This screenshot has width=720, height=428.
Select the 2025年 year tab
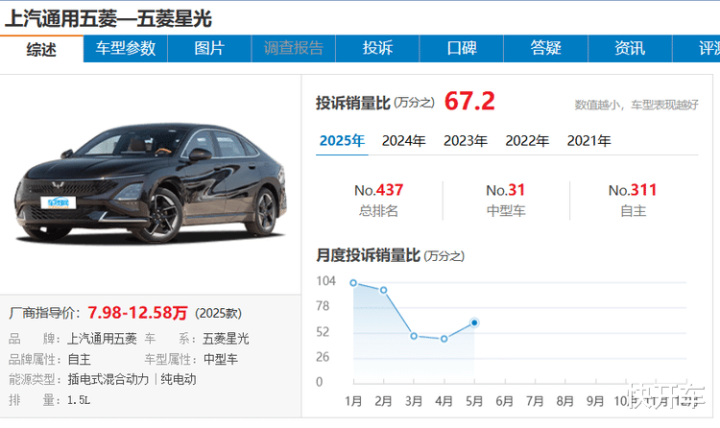[x=342, y=141]
